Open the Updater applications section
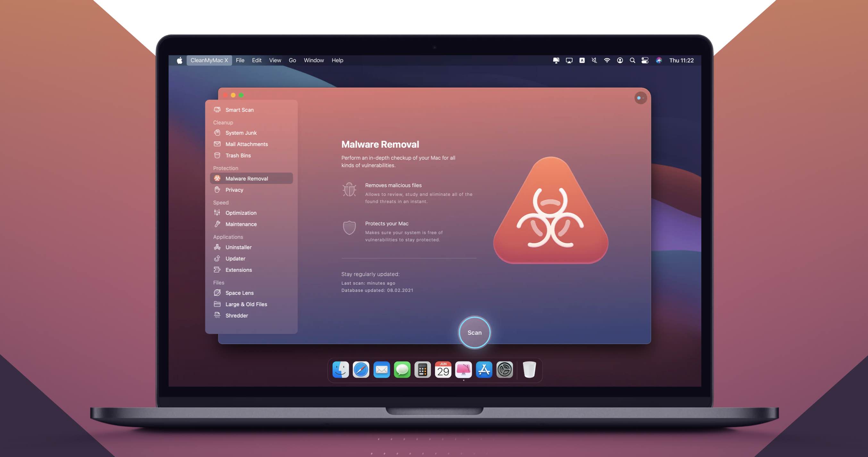The height and width of the screenshot is (457, 868). (x=235, y=258)
